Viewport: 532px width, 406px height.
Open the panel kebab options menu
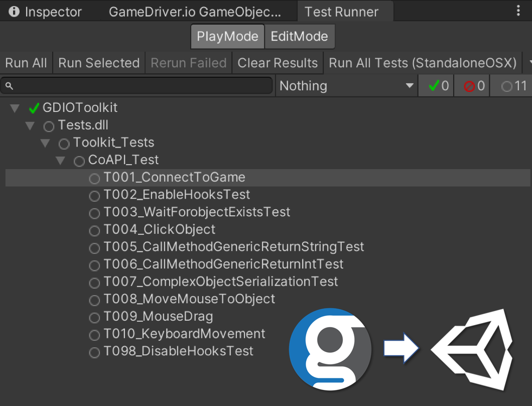pyautogui.click(x=518, y=11)
